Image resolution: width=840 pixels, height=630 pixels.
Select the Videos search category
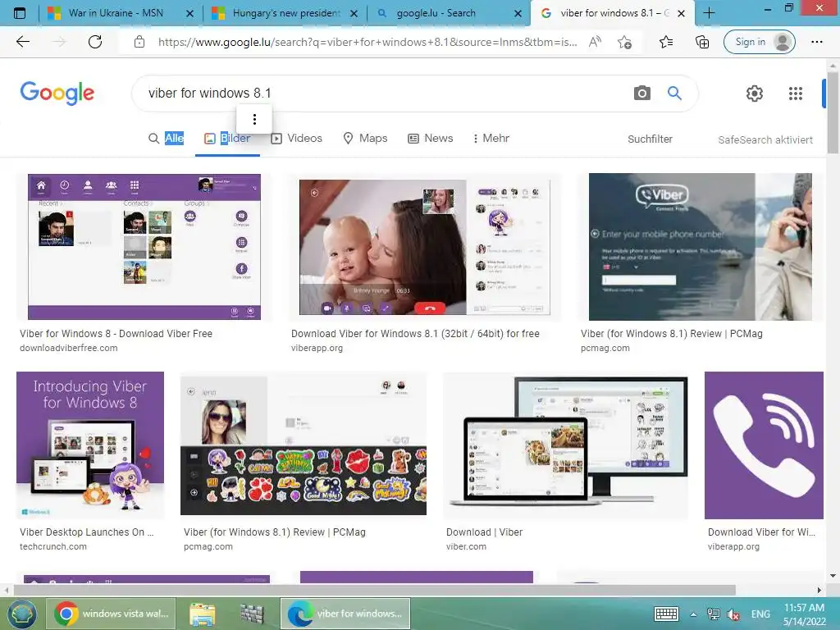point(296,138)
